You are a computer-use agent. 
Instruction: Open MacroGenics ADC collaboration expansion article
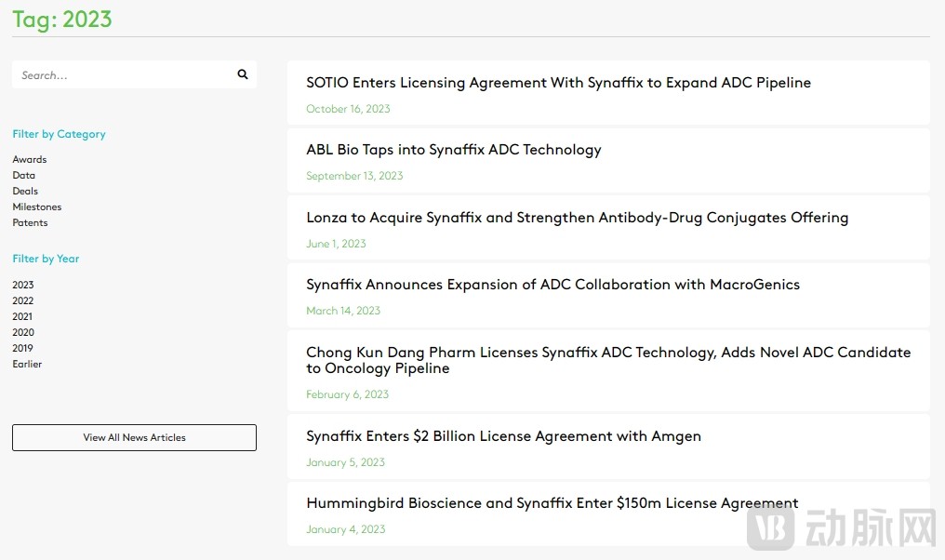tap(552, 285)
